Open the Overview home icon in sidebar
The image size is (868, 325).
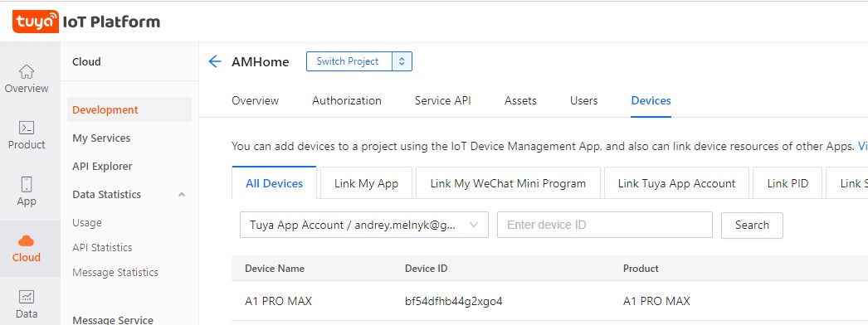tap(27, 71)
